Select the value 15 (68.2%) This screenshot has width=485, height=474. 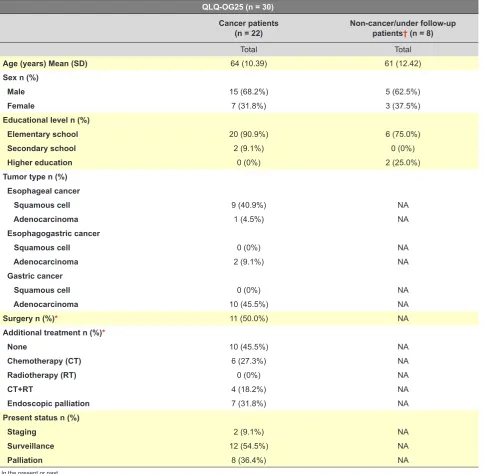(x=249, y=92)
